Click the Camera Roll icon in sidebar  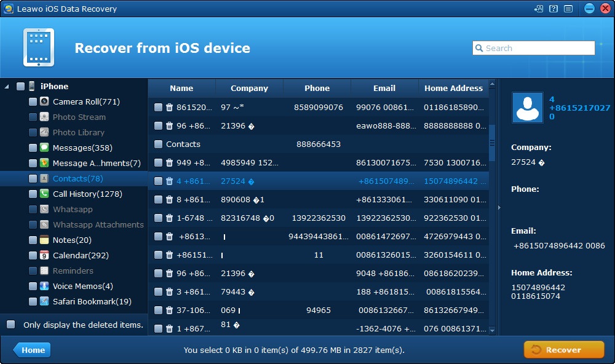(x=44, y=101)
